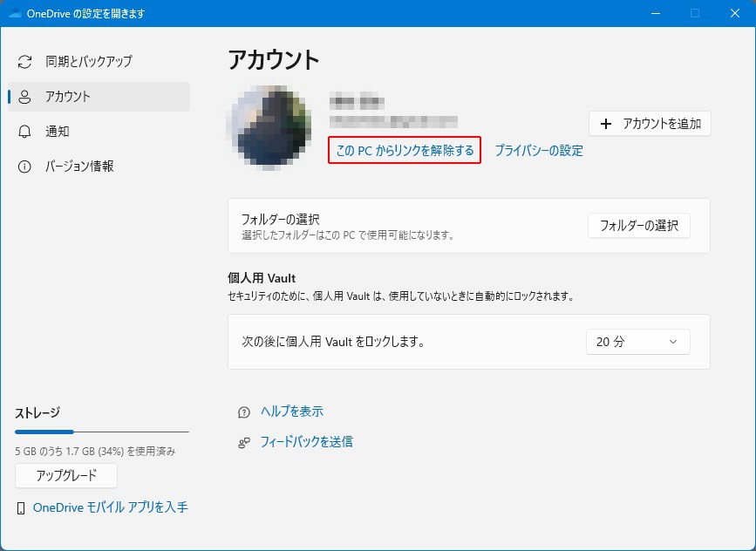Open the 同期とバックアップ settings page

pos(88,62)
